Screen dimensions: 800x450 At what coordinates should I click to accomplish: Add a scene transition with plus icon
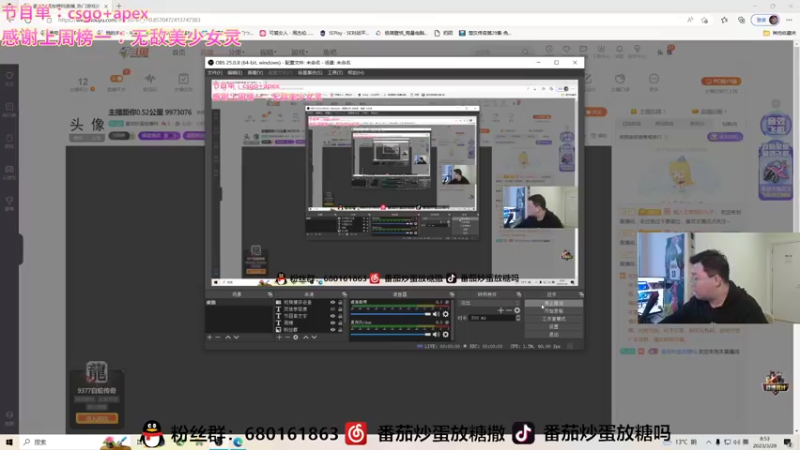pyautogui.click(x=501, y=310)
